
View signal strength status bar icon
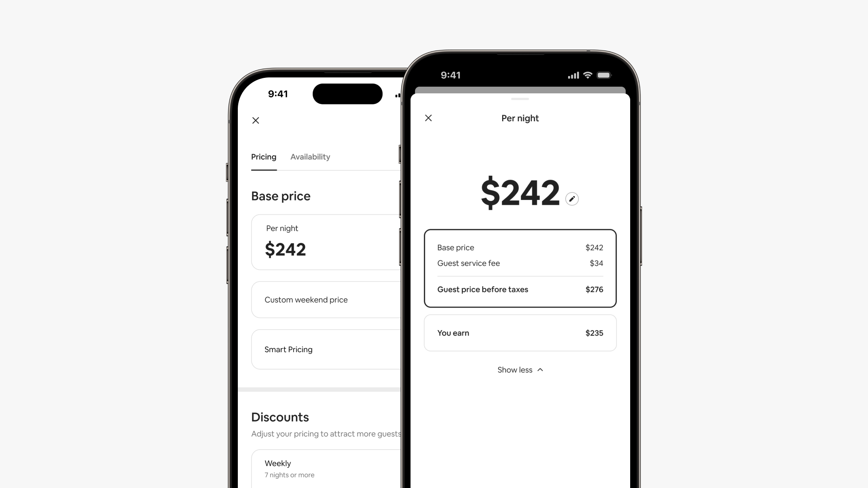coord(573,74)
